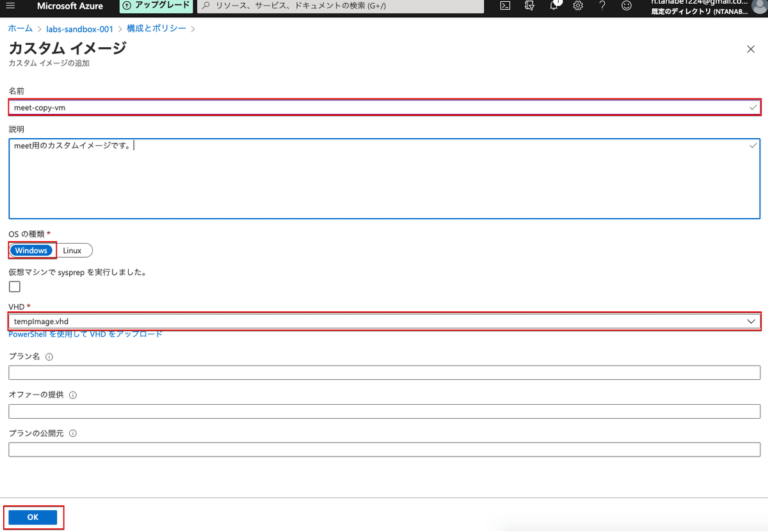The image size is (768, 532).
Task: Click the 説明 text area
Action: [x=384, y=178]
